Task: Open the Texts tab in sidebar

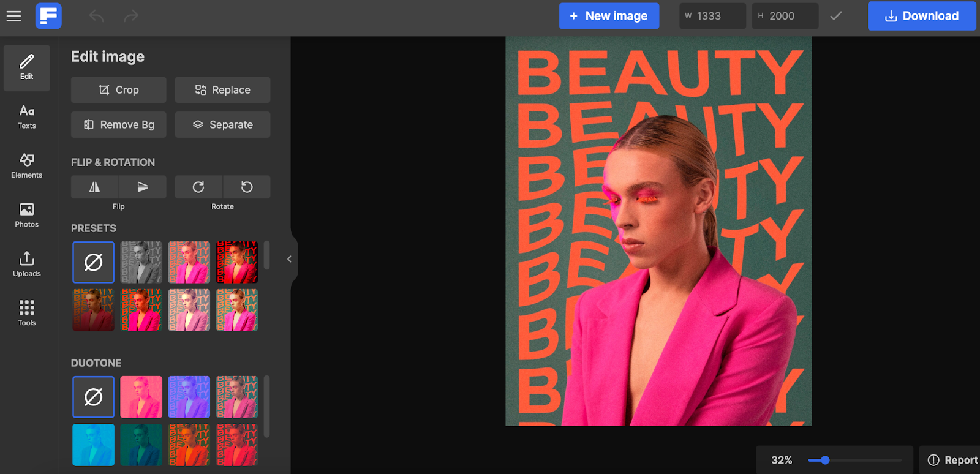Action: 27,116
